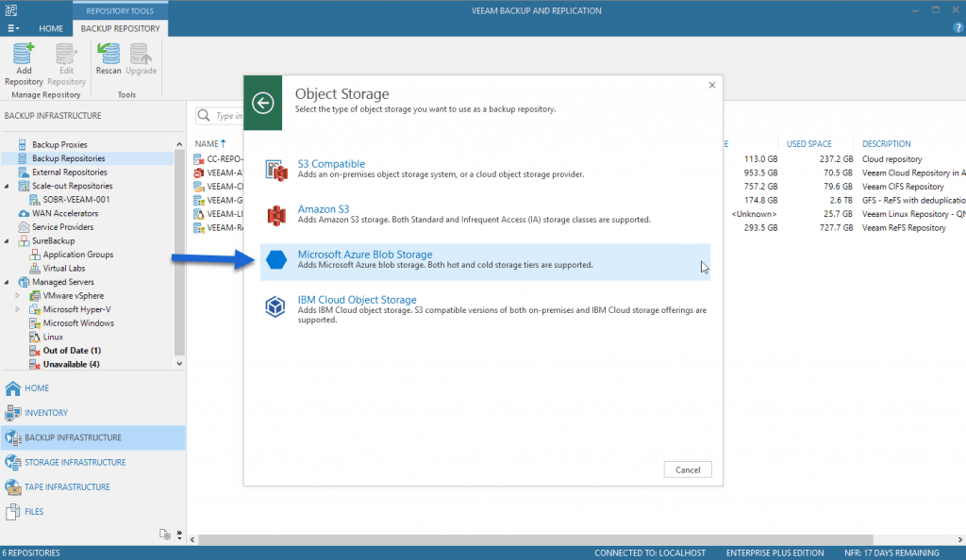The width and height of the screenshot is (966, 560).
Task: Click the DESCRIPTION column header
Action: point(886,143)
